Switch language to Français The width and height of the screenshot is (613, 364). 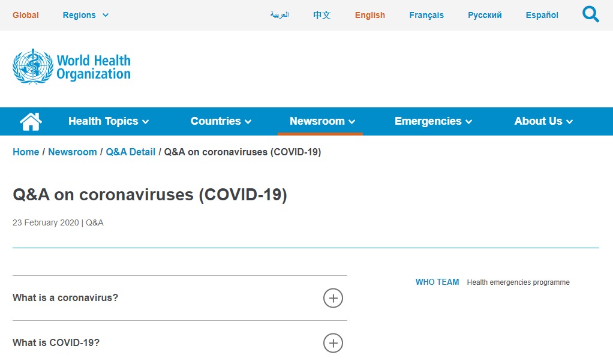coord(426,15)
